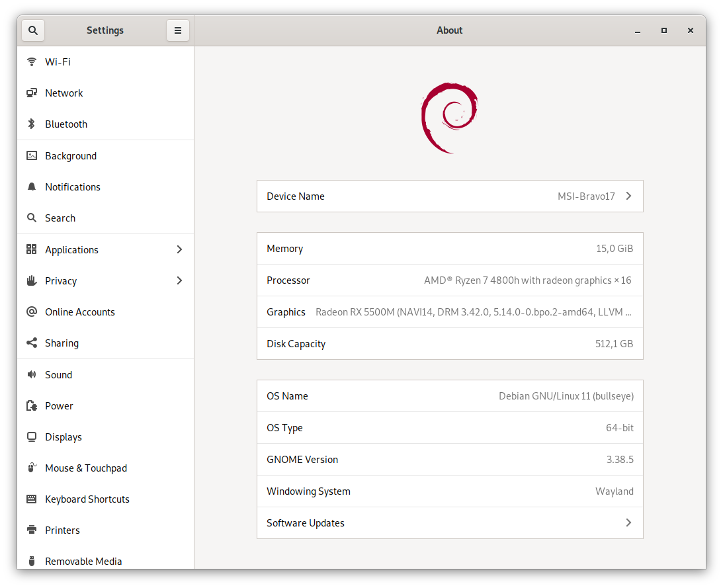Click the Memory row label
Screen dimensions: 723x588
(284, 249)
